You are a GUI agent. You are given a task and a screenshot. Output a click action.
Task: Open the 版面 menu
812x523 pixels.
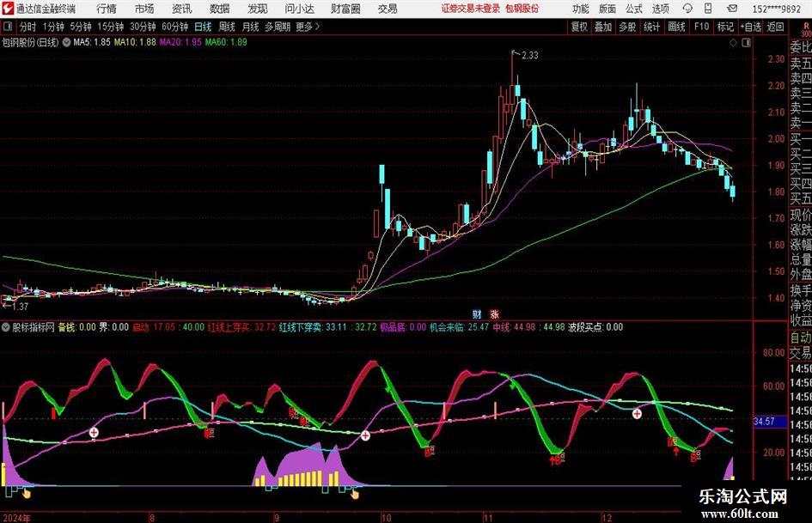point(607,9)
